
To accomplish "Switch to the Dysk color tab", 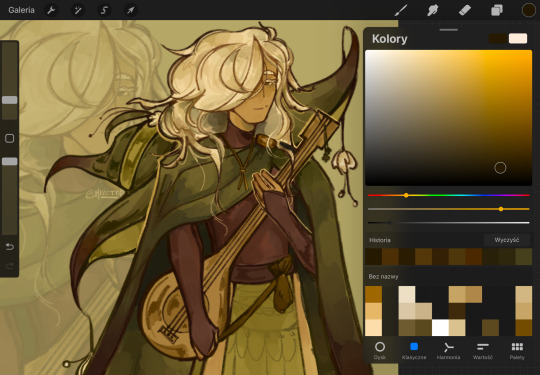I will tap(380, 351).
